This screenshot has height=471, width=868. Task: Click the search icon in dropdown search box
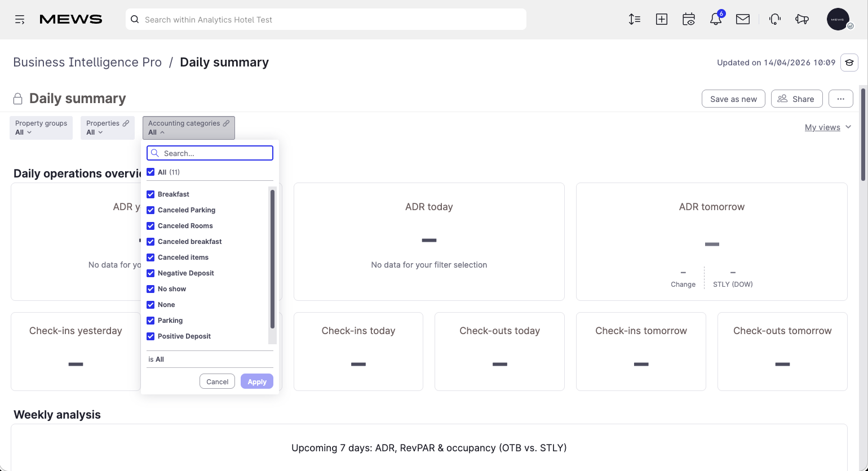[156, 153]
